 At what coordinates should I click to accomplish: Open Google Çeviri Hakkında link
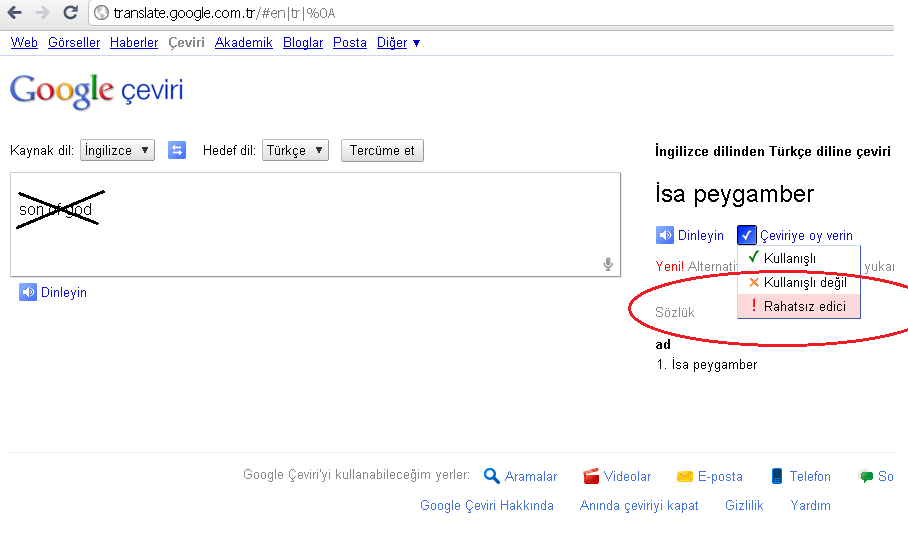(x=486, y=505)
